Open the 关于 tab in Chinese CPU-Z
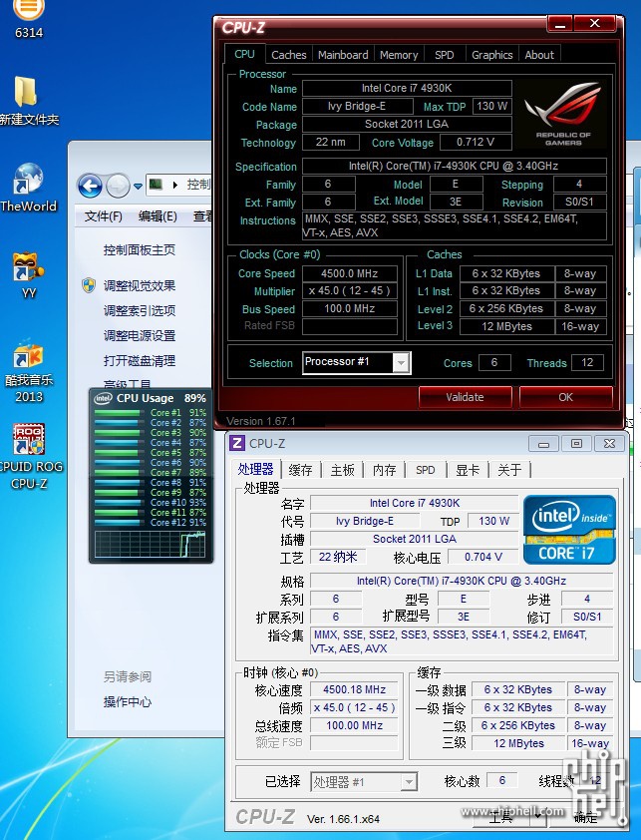The height and width of the screenshot is (840, 641). click(508, 470)
